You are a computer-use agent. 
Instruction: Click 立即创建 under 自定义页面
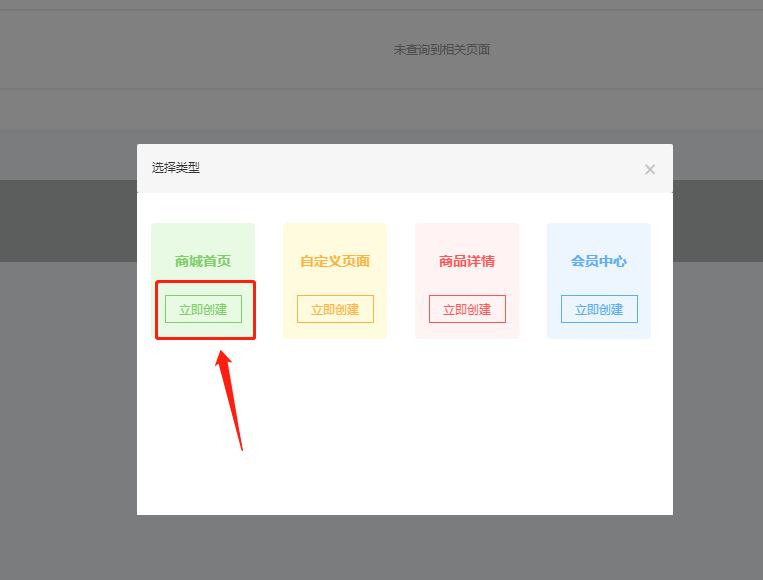335,309
